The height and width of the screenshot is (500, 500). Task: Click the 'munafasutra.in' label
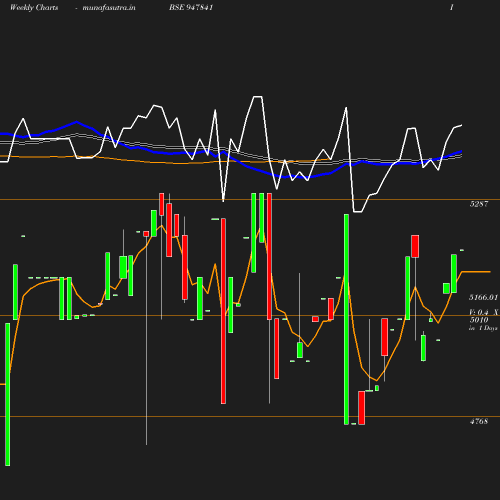pyautogui.click(x=109, y=7)
